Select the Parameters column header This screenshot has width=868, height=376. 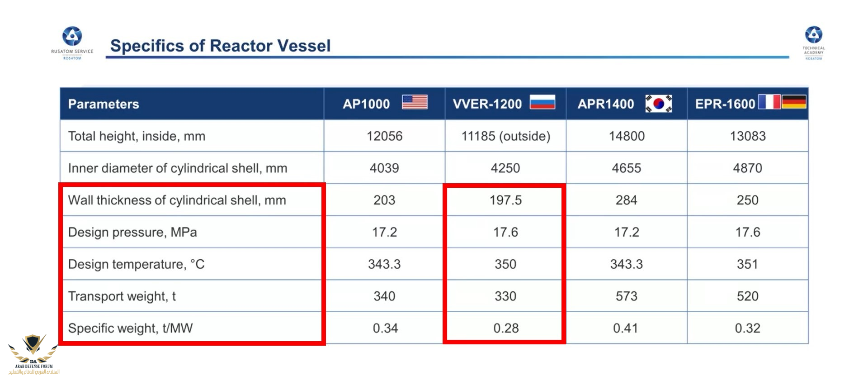[x=104, y=104]
